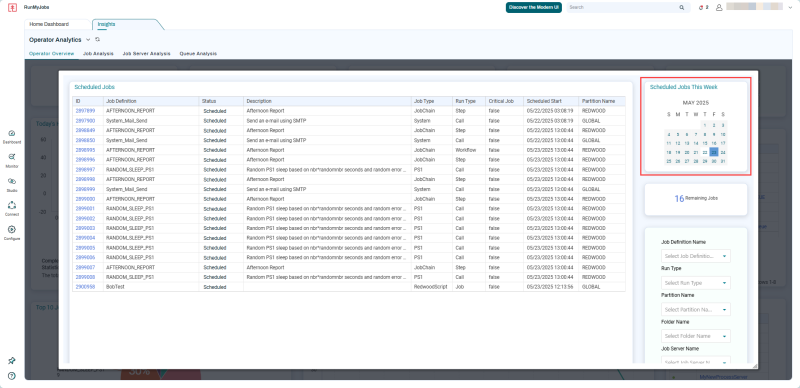Click the Status column header
This screenshot has height=388, width=800.
point(221,101)
